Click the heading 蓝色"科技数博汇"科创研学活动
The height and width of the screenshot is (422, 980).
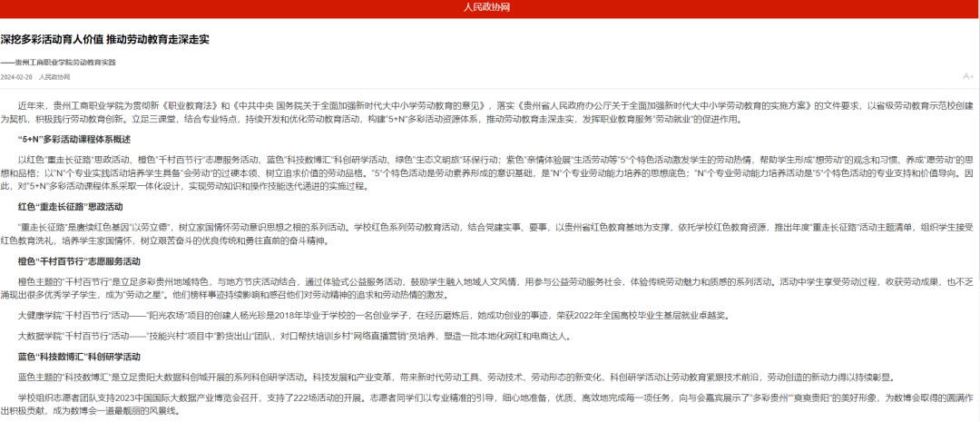79,357
